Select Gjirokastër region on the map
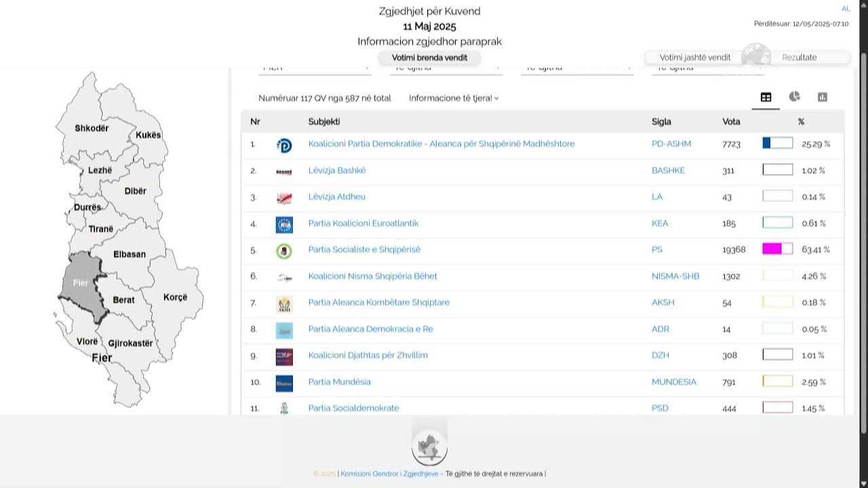Image resolution: width=868 pixels, height=488 pixels. [131, 344]
